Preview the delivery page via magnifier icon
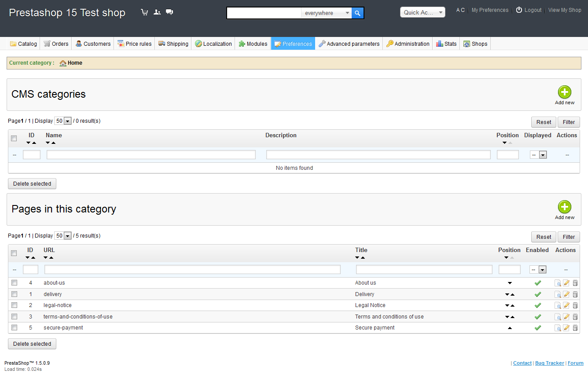This screenshot has height=388, width=588. tap(558, 294)
